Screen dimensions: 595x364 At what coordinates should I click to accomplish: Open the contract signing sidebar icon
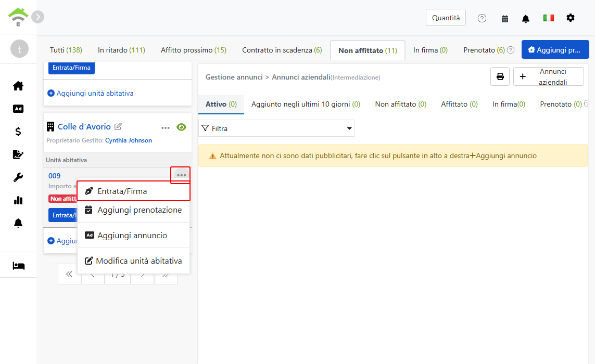pos(18,154)
